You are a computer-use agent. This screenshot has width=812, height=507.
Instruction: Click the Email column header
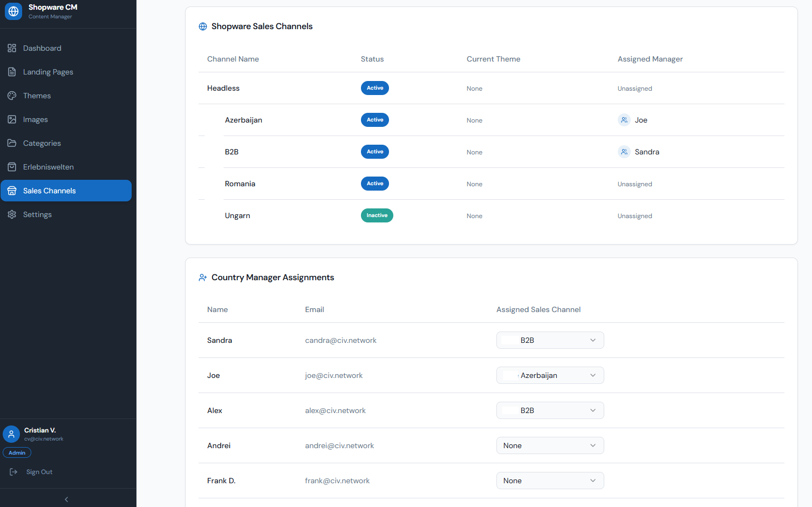[x=315, y=309]
